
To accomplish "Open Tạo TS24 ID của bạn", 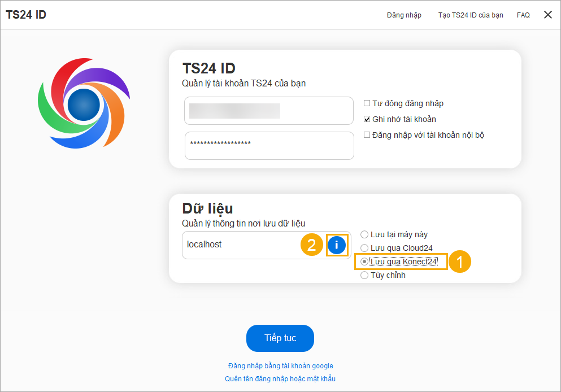I will click(x=471, y=15).
